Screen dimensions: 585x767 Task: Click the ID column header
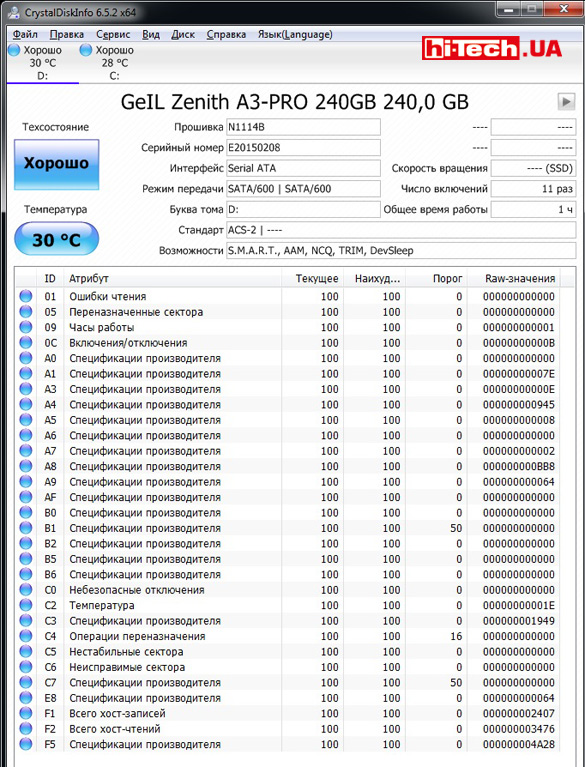(50, 278)
